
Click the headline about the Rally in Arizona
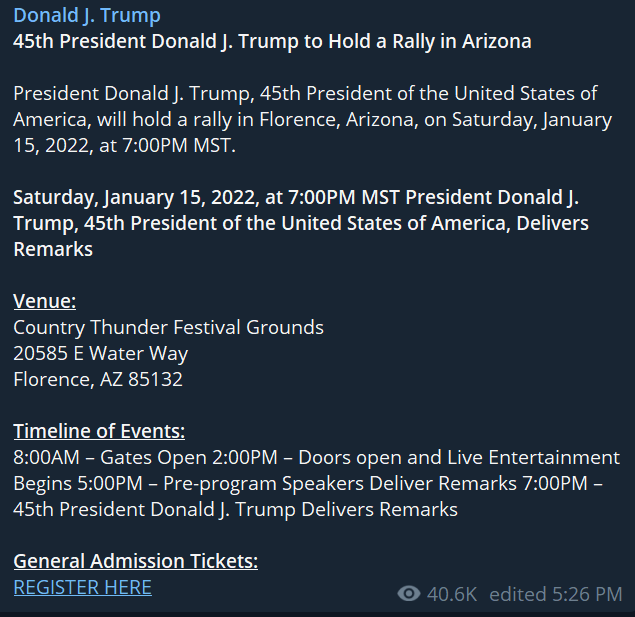pyautogui.click(x=272, y=42)
